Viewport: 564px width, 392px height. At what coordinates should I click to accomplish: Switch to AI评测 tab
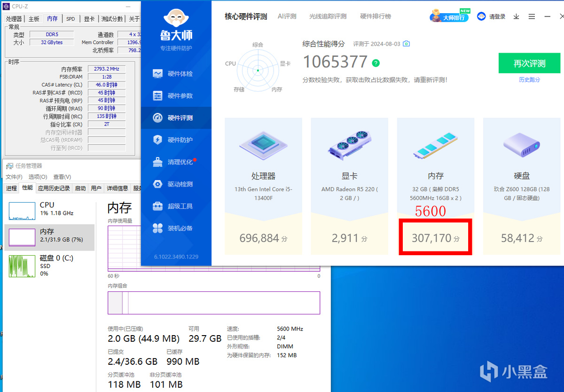(x=287, y=16)
